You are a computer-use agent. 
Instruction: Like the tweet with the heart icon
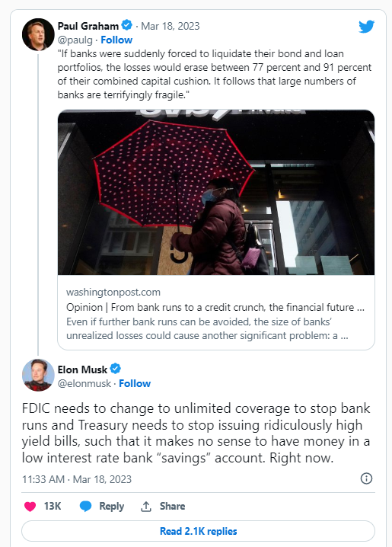coord(30,506)
